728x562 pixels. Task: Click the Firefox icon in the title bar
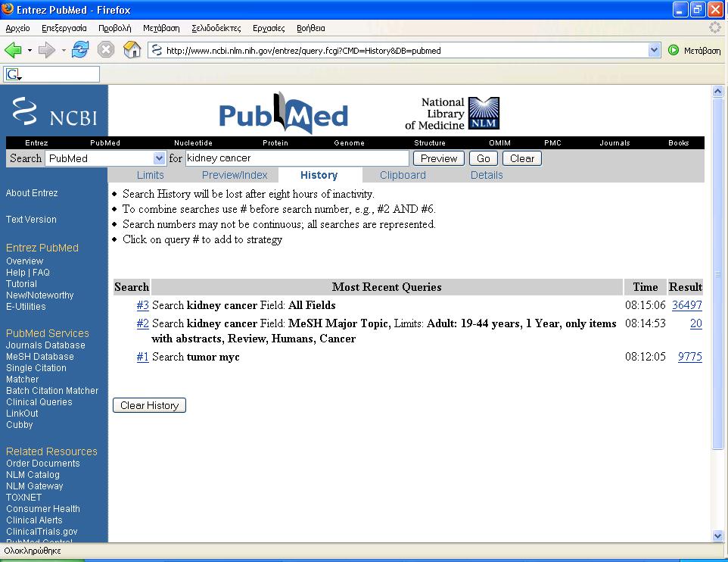point(8,9)
